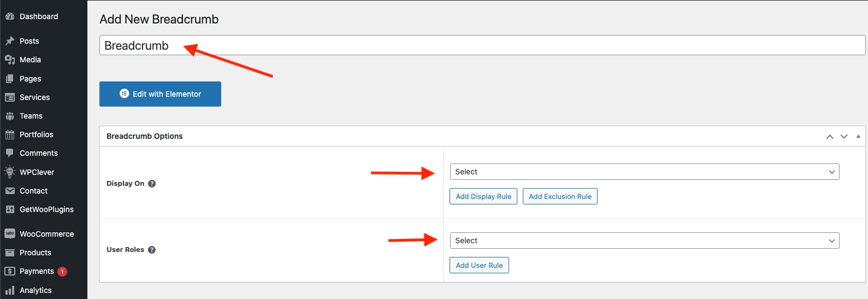Move Breadcrumb Options panel down

tap(844, 137)
